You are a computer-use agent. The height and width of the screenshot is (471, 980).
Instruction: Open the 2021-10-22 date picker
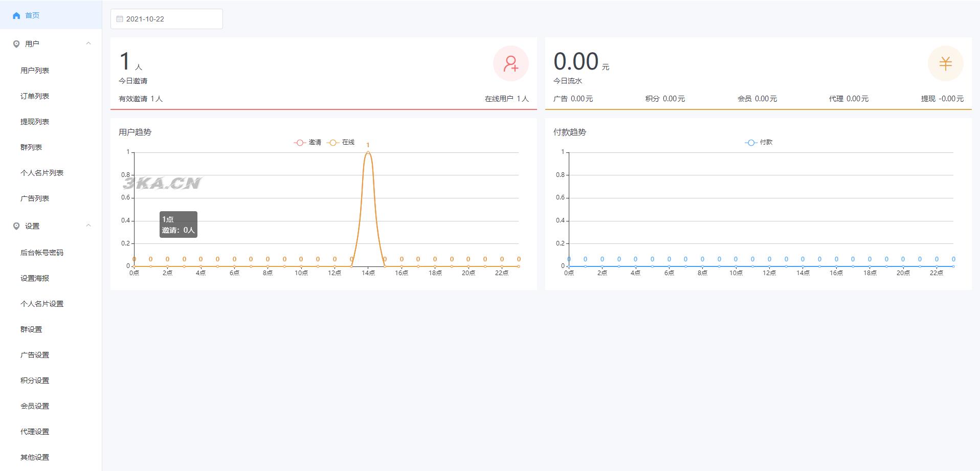click(167, 19)
